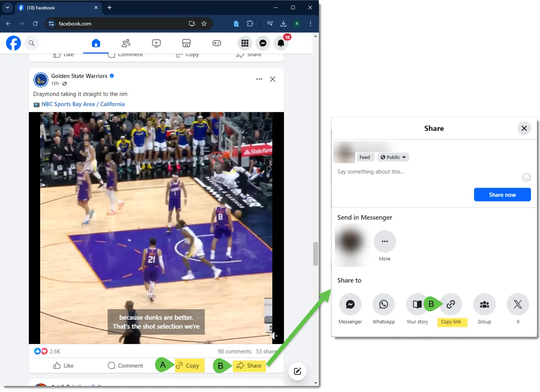
Task: Open the Facebook apps menu grid
Action: click(x=245, y=43)
